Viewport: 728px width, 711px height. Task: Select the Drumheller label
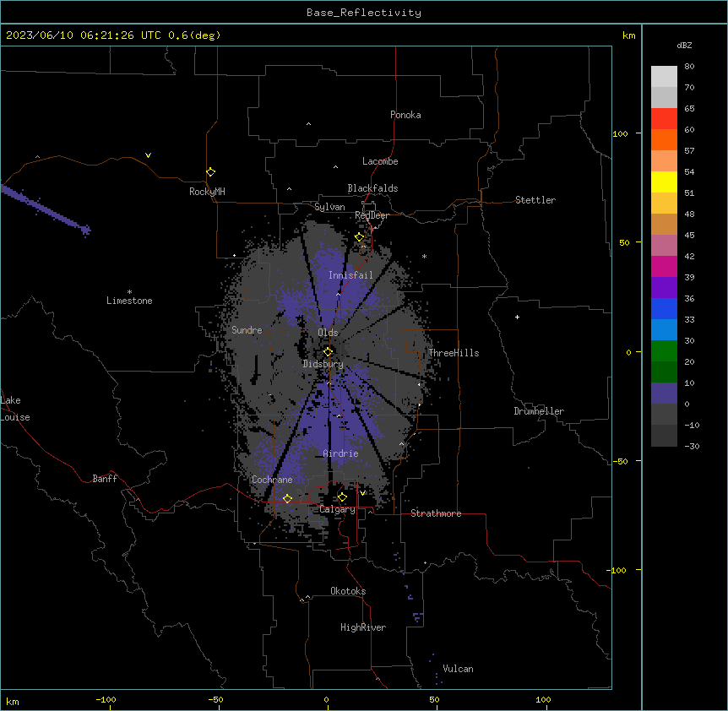point(539,411)
